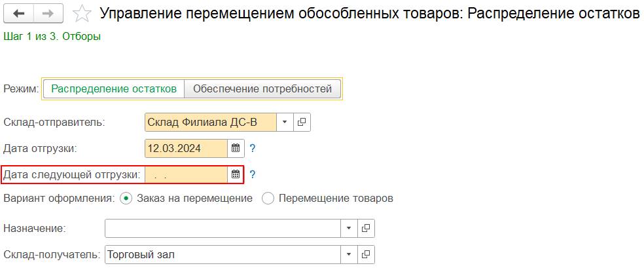Expand the Склад-отправитель dropdown list
This screenshot has height=268, width=644.
[285, 122]
